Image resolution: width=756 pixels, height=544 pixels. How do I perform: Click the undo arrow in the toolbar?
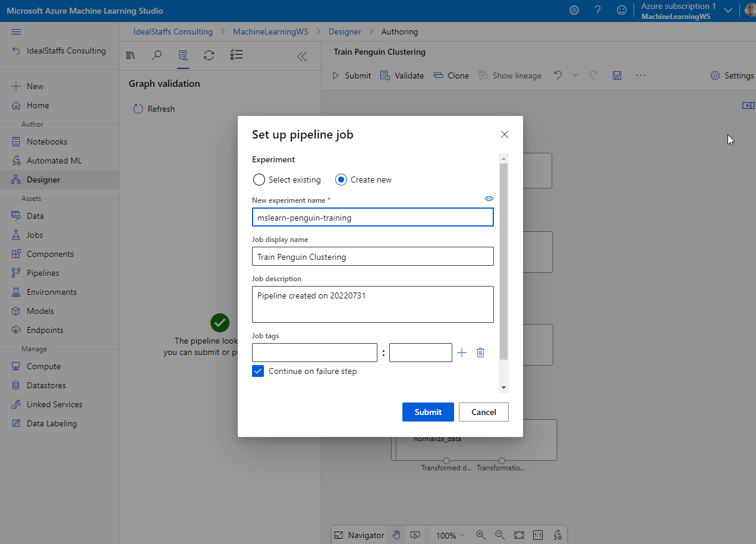pyautogui.click(x=557, y=76)
